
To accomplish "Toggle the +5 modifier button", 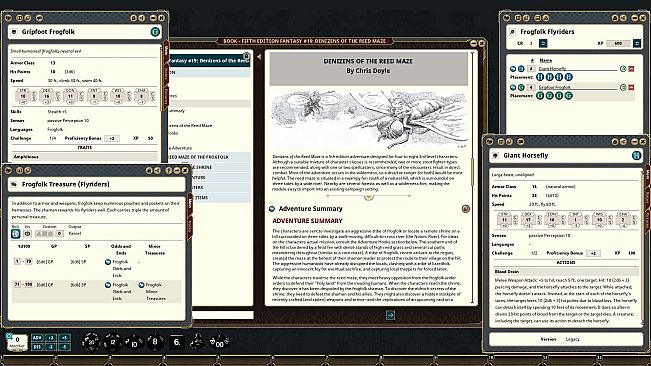I will (x=64, y=338).
